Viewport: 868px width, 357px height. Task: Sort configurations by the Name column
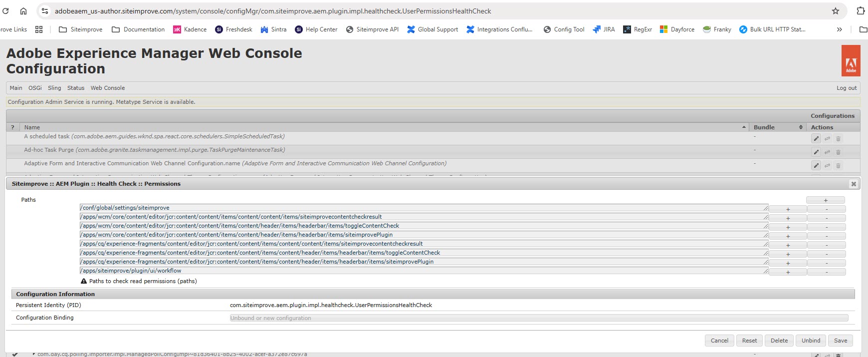(384, 127)
